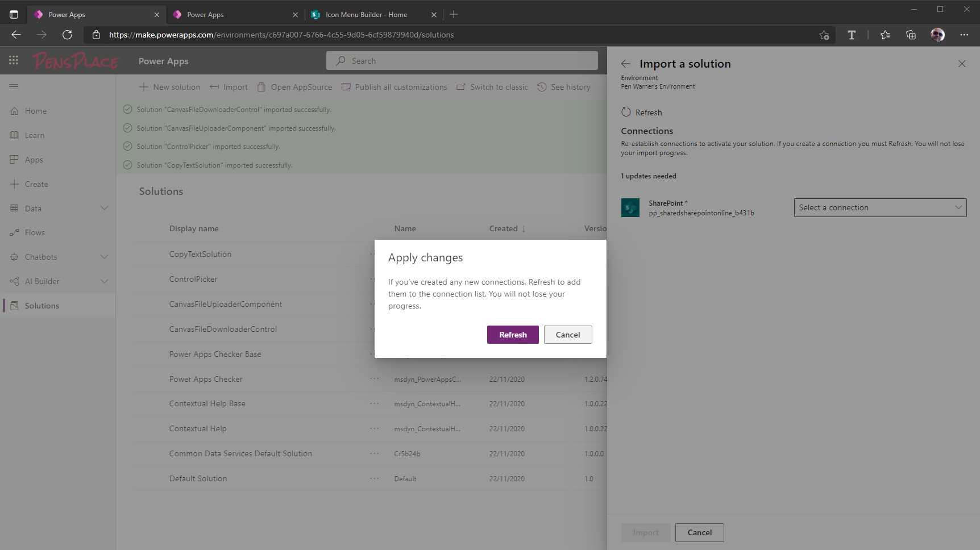Viewport: 980px width, 550px height.
Task: Click New solution in the toolbar
Action: [169, 87]
